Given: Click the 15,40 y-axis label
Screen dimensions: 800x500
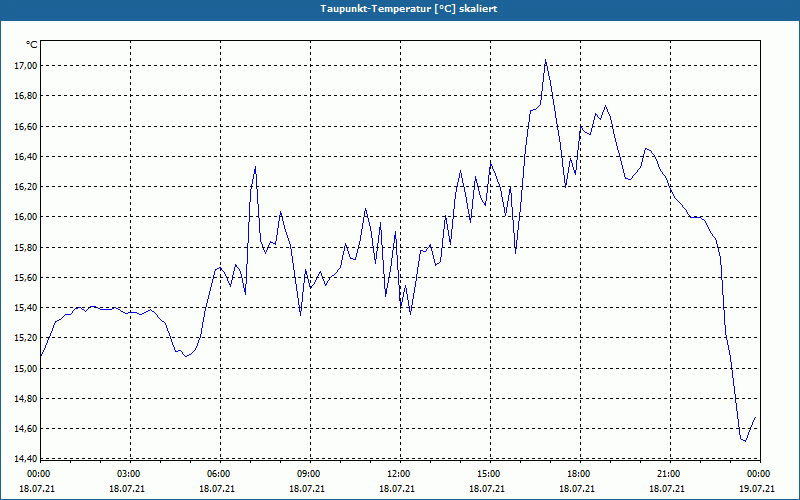Looking at the screenshot, I should [x=26, y=308].
